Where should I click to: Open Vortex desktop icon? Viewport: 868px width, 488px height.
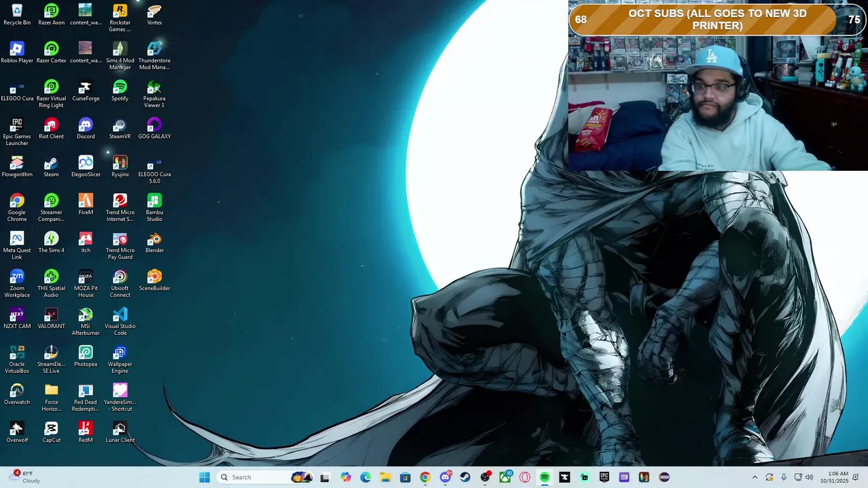click(155, 15)
